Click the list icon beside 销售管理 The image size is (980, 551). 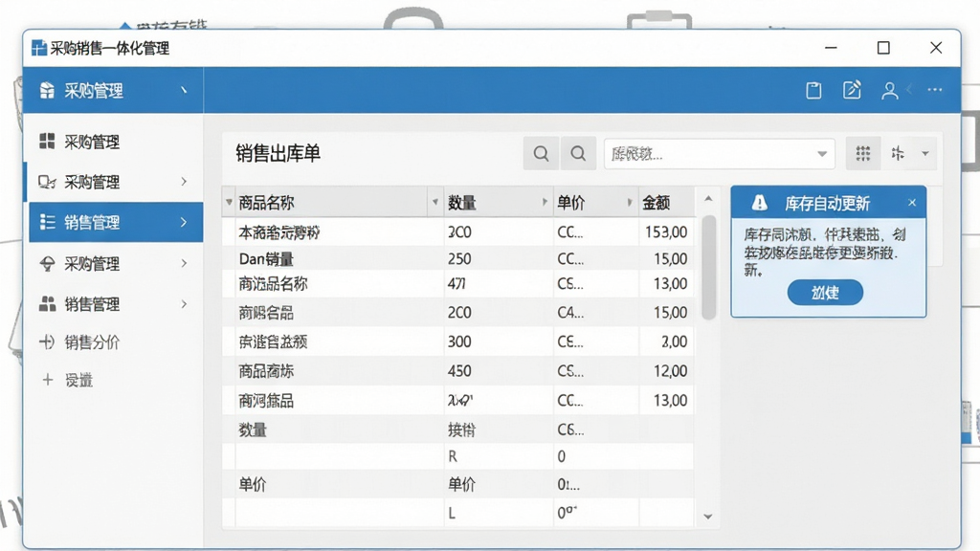pyautogui.click(x=48, y=222)
